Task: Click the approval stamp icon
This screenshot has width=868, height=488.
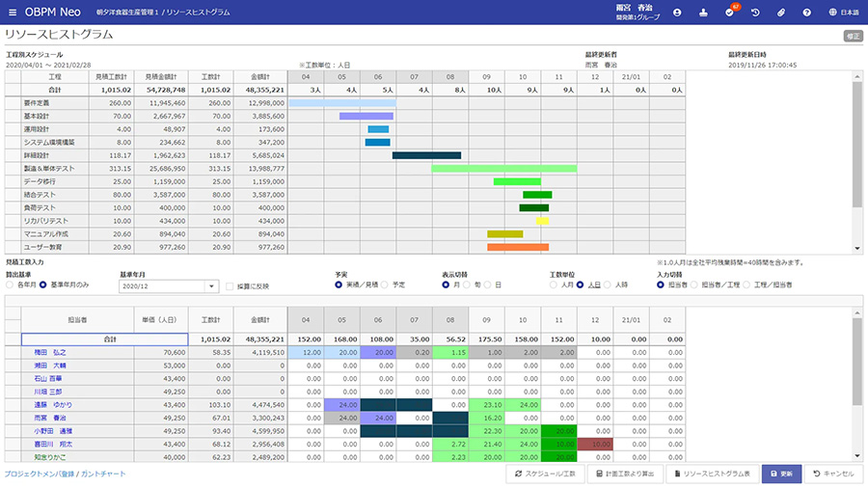Action: coord(703,13)
